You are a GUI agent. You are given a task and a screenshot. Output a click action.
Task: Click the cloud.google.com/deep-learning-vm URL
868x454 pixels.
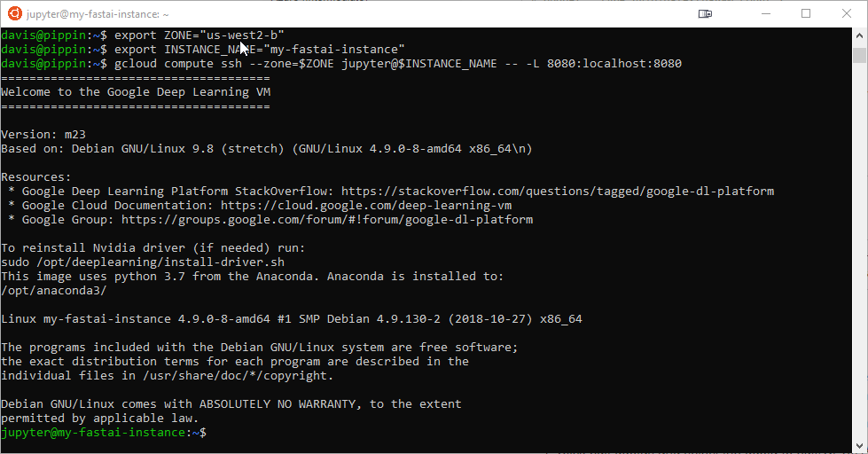tap(366, 206)
